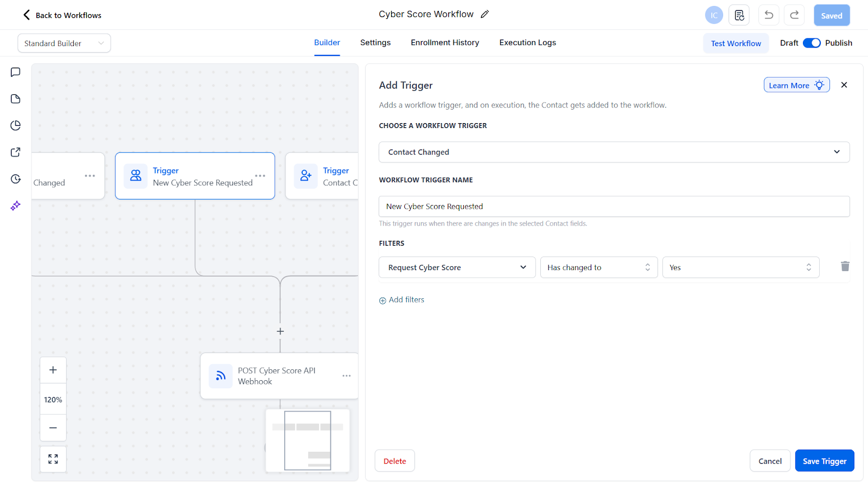
Task: Close the Add Trigger panel
Action: pos(844,85)
